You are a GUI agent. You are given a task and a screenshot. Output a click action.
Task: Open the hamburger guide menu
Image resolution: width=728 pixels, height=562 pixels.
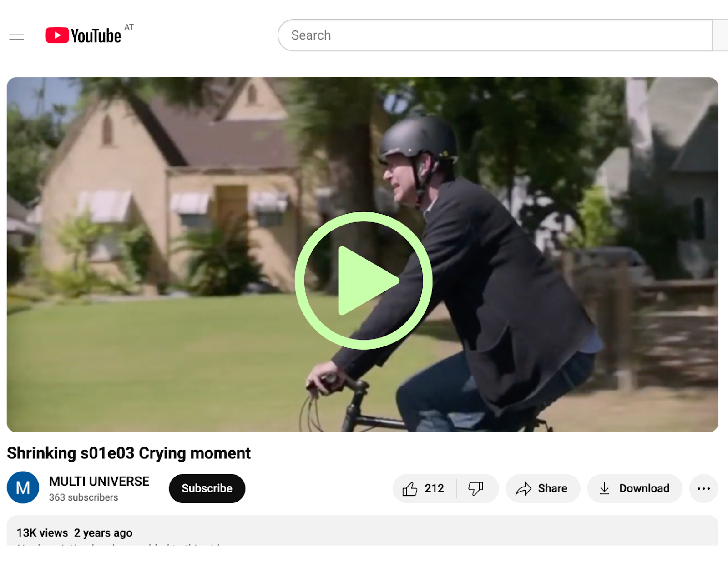(16, 35)
